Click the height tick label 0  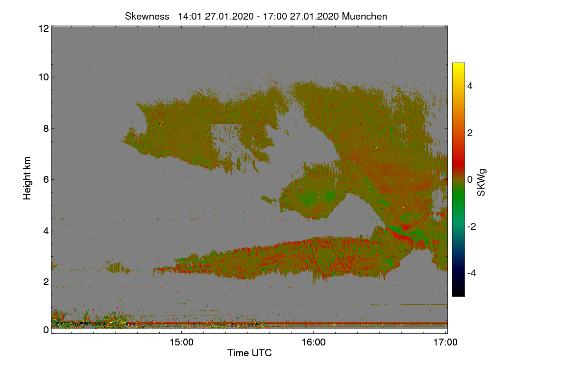[46, 330]
